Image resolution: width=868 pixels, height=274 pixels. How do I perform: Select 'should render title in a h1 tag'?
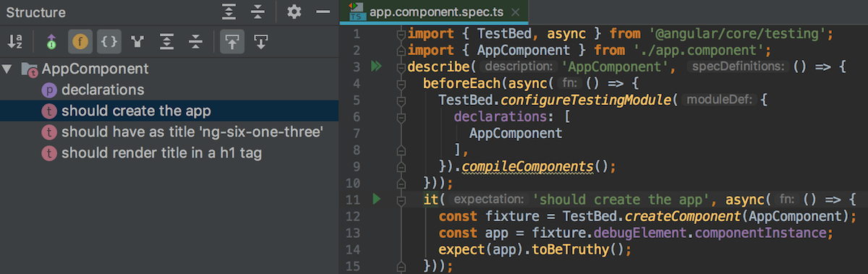169,153
